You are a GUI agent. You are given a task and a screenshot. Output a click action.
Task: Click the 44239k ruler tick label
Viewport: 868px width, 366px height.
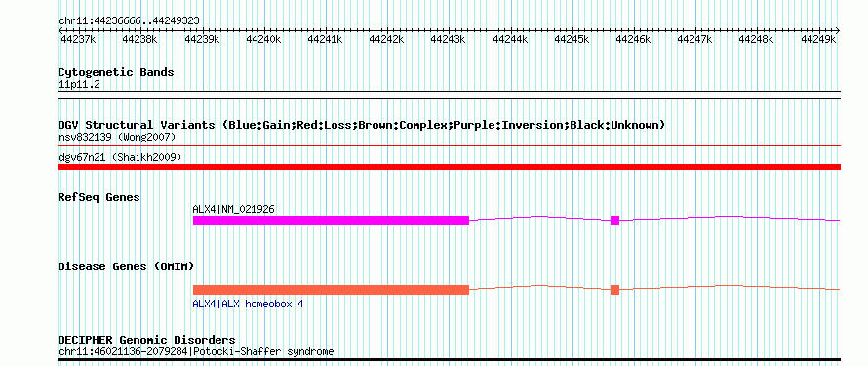point(202,39)
